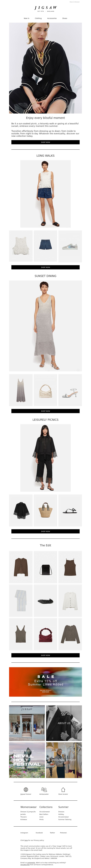Open the silver trainer product thumbnail
This screenshot has height=868, width=91.
[x=70, y=246]
